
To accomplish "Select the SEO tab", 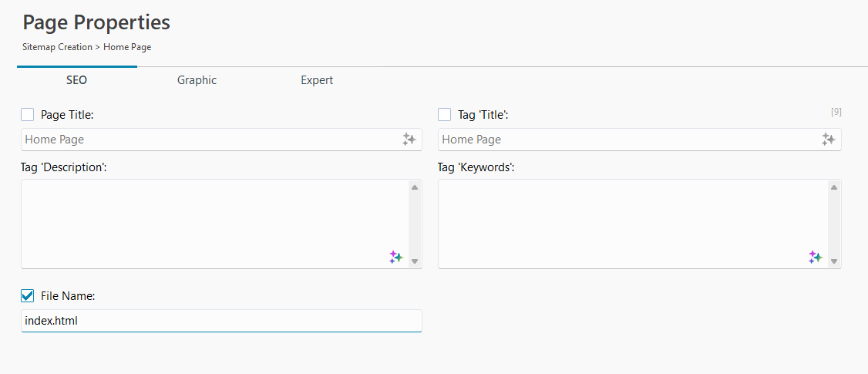I will coord(76,80).
